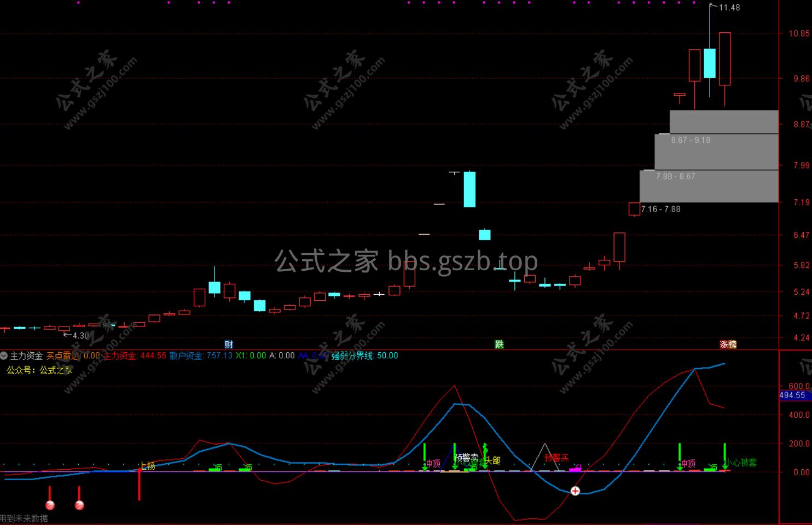Click the 7.16 - 7.88 gap label
The width and height of the screenshot is (812, 525).
click(660, 209)
